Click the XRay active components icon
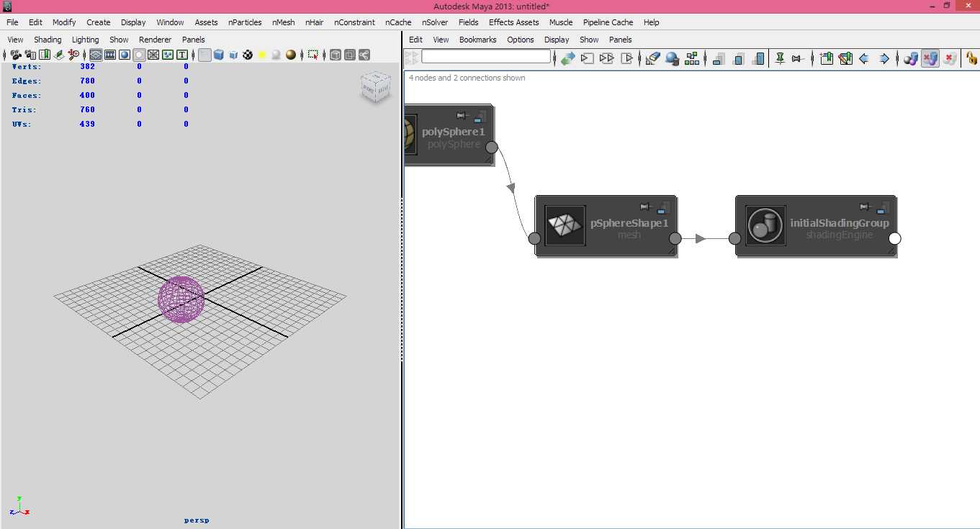Viewport: 980px width, 529px height. pyautogui.click(x=350, y=55)
